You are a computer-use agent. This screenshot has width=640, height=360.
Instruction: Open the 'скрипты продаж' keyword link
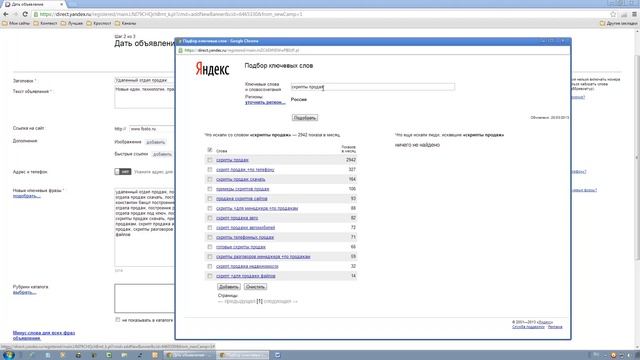232,160
